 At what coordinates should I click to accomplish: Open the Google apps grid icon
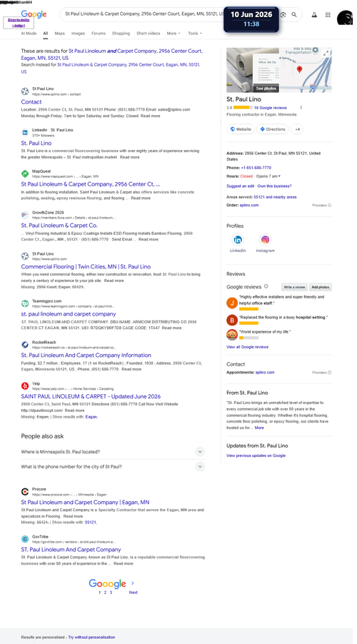click(328, 15)
